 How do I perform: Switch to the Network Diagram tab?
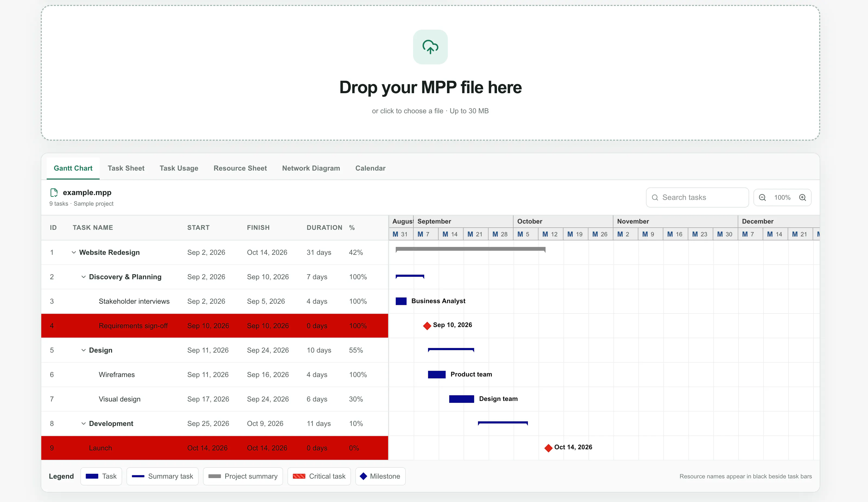311,168
